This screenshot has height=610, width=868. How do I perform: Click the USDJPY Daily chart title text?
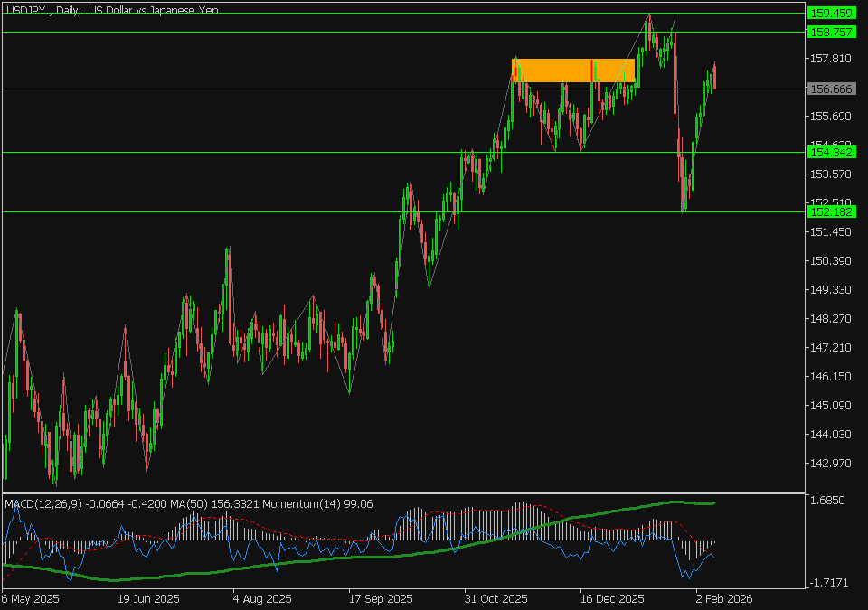112,10
